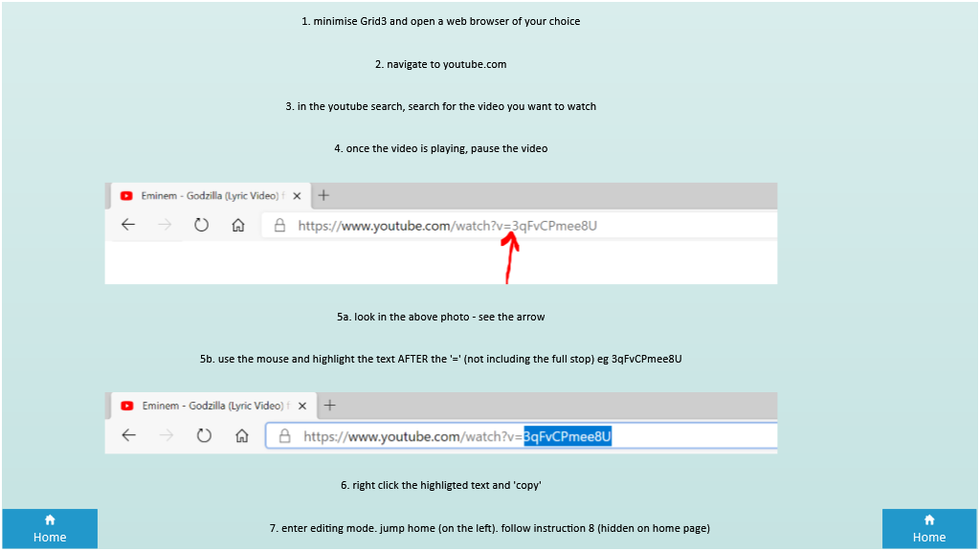Click the Home button at bottom right
This screenshot has height=551, width=980.
click(x=928, y=529)
